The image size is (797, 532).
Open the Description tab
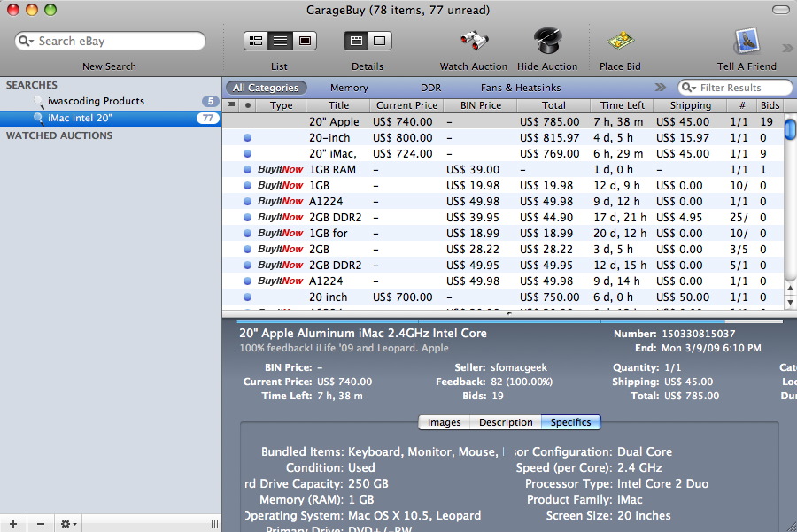[506, 422]
